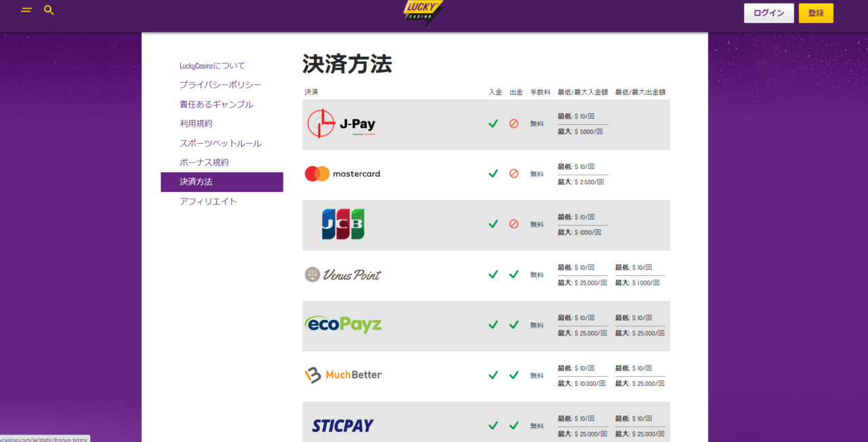The image size is (868, 442).
Task: Open プライバシーポリシー in the sidebar
Action: (x=220, y=85)
